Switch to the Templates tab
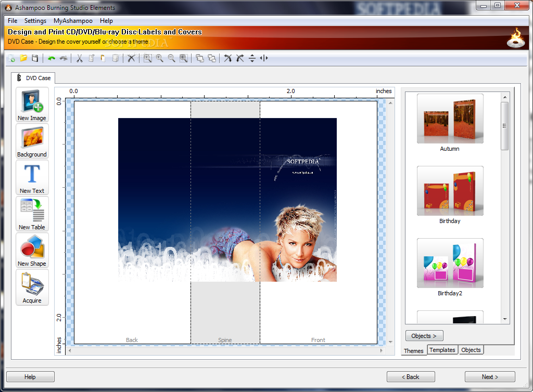Viewport: 533px width, 392px height. pyautogui.click(x=442, y=350)
